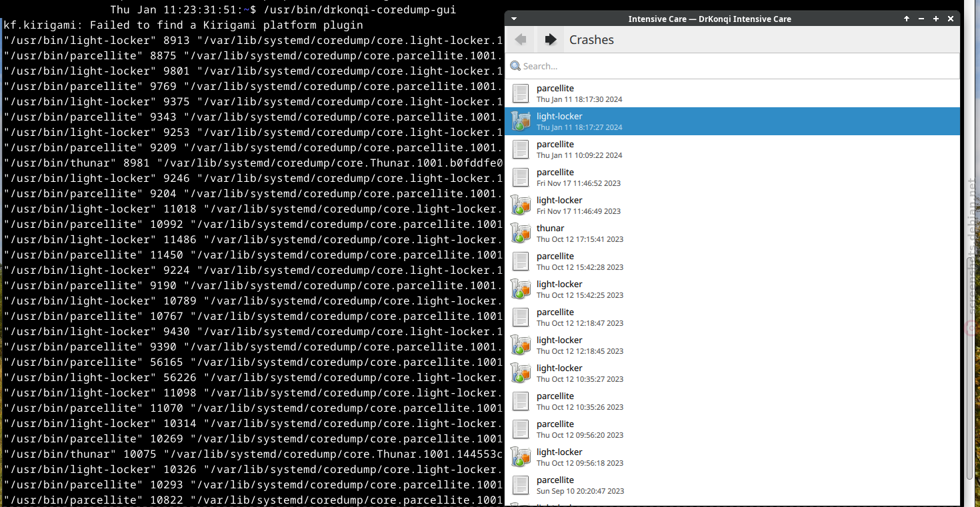Click the beaker icon of light-locker Oct 12 15:42:25
Viewport: 980px width, 507px height.
(521, 289)
